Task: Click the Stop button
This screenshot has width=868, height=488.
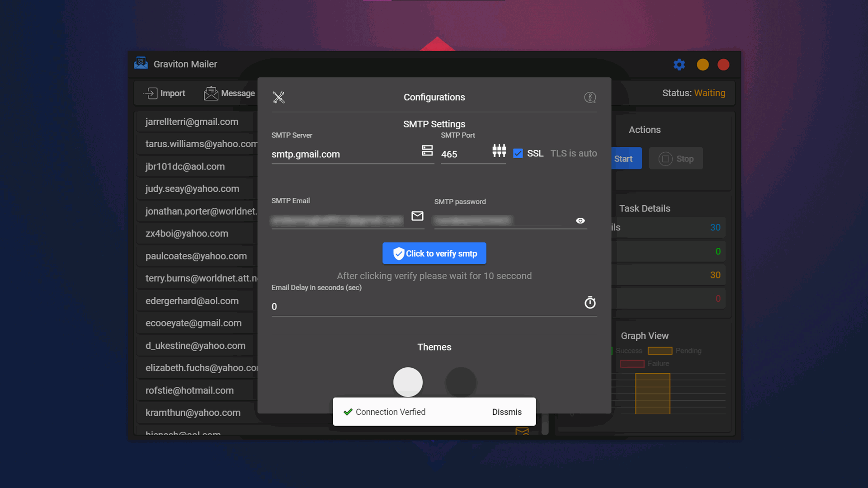Action: [x=676, y=159]
